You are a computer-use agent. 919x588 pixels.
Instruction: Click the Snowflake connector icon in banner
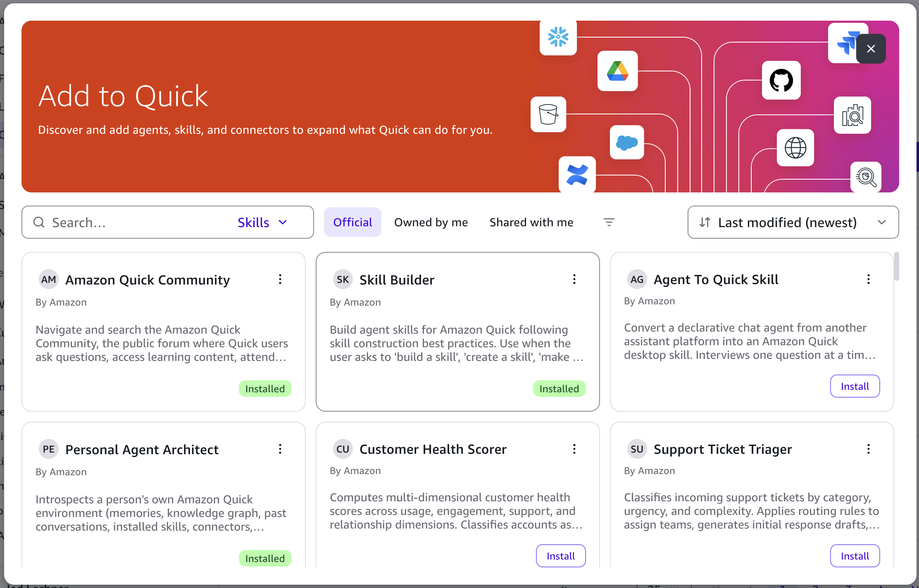pos(558,37)
